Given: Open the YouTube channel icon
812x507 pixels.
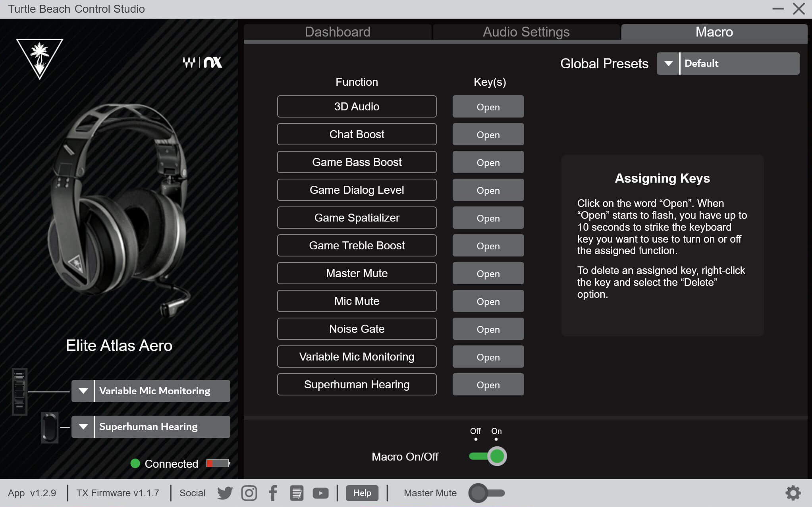Looking at the screenshot, I should pos(320,493).
